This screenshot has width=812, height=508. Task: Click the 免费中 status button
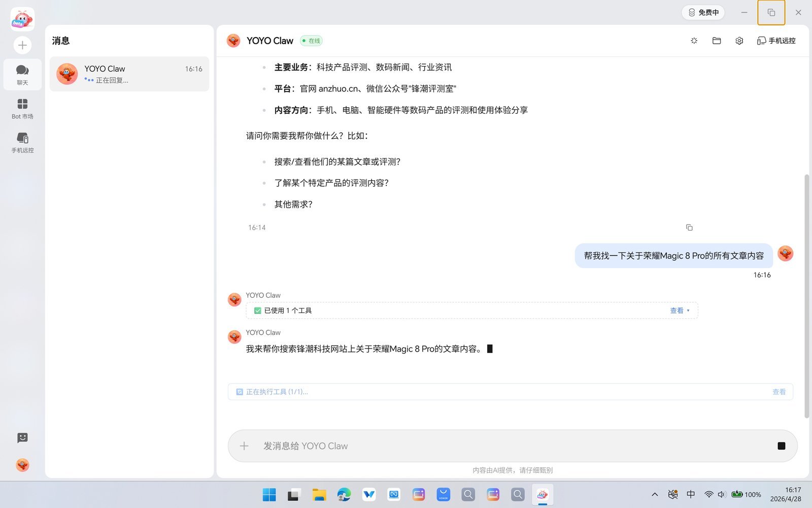[x=703, y=12]
